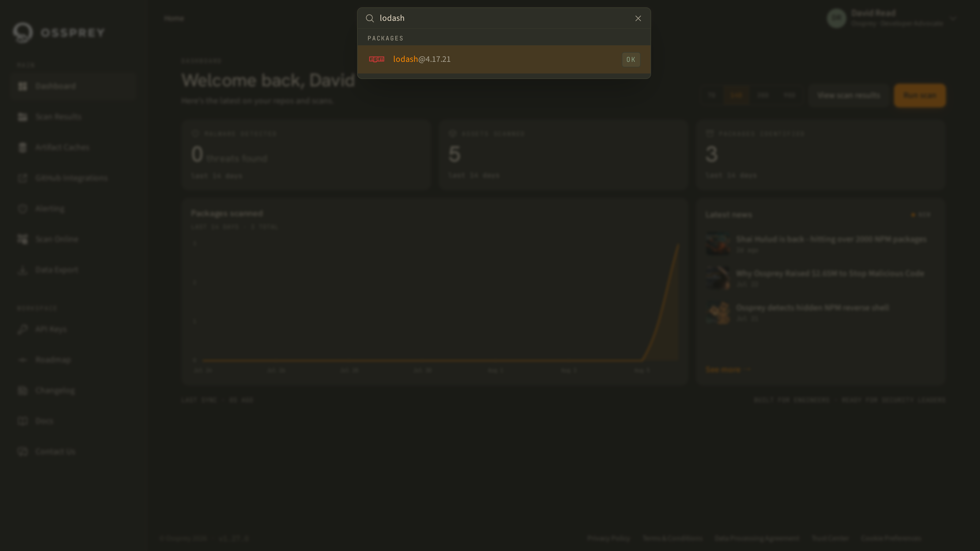Close the search dialog with the X
This screenshot has height=551, width=980.
click(x=638, y=18)
